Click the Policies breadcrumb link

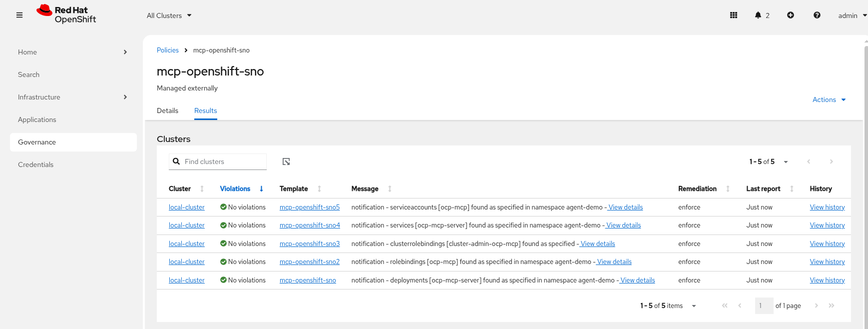point(167,50)
